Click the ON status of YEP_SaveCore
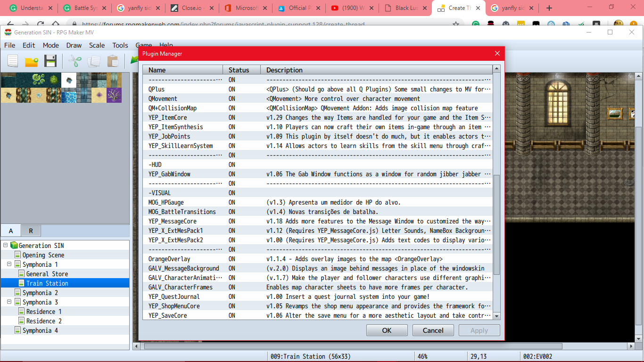The image size is (644, 362). point(232,315)
